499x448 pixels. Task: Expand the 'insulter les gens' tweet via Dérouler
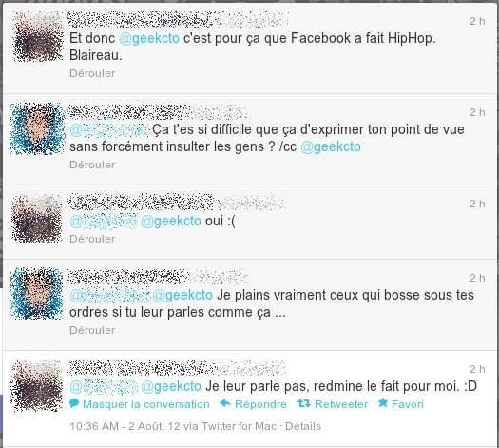[x=92, y=165]
